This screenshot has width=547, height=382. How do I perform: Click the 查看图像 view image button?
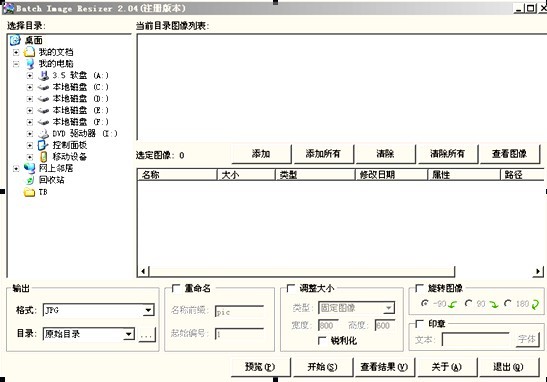pyautogui.click(x=510, y=154)
